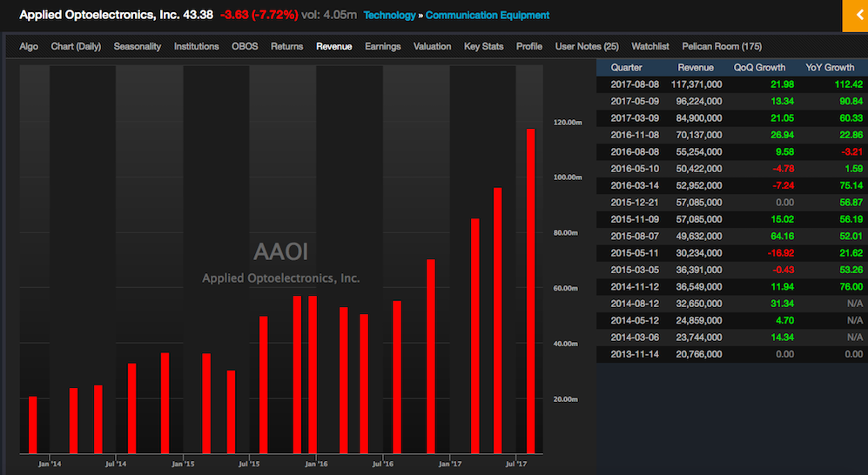
Task: Click YoY growth value 76.00
Action: pos(851,287)
